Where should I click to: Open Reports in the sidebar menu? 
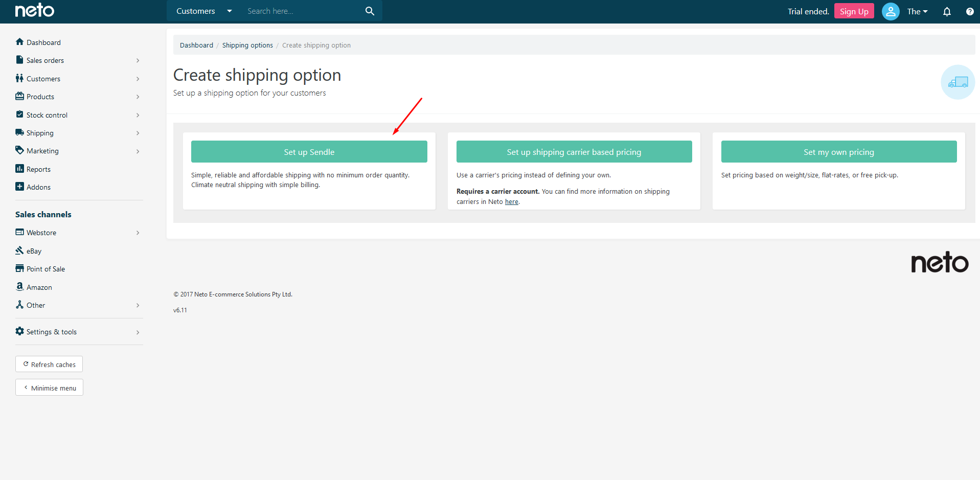(38, 169)
